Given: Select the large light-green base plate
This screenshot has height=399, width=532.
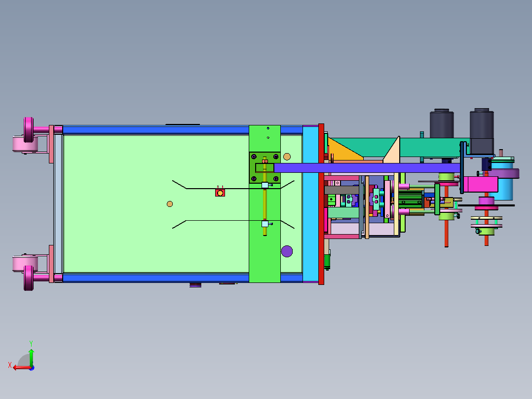Looking at the screenshot, I should pos(156,204).
